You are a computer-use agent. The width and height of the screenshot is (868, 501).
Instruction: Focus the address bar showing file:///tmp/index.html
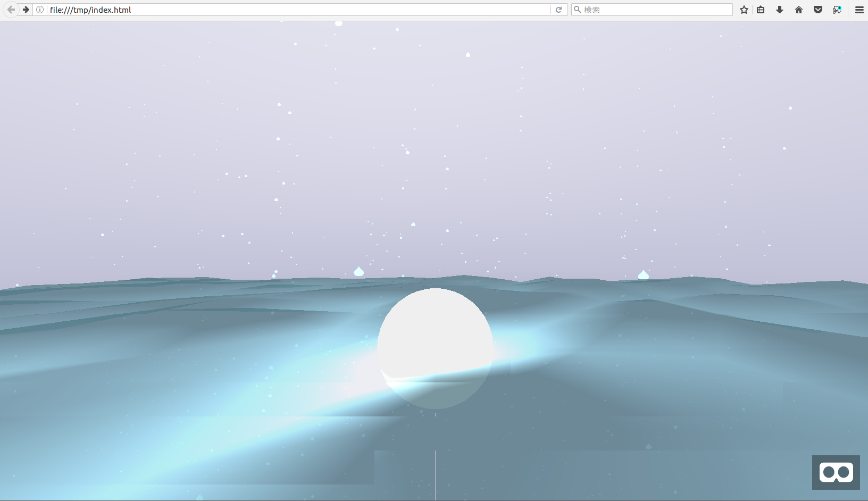(x=298, y=10)
